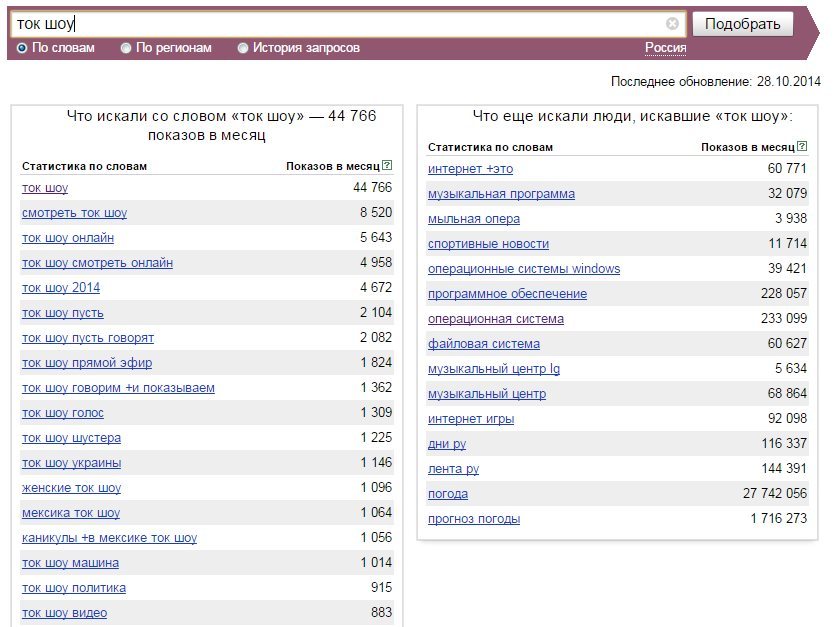835x627 pixels.
Task: Open 'ток шоу голос' keyword link
Action: [62, 413]
